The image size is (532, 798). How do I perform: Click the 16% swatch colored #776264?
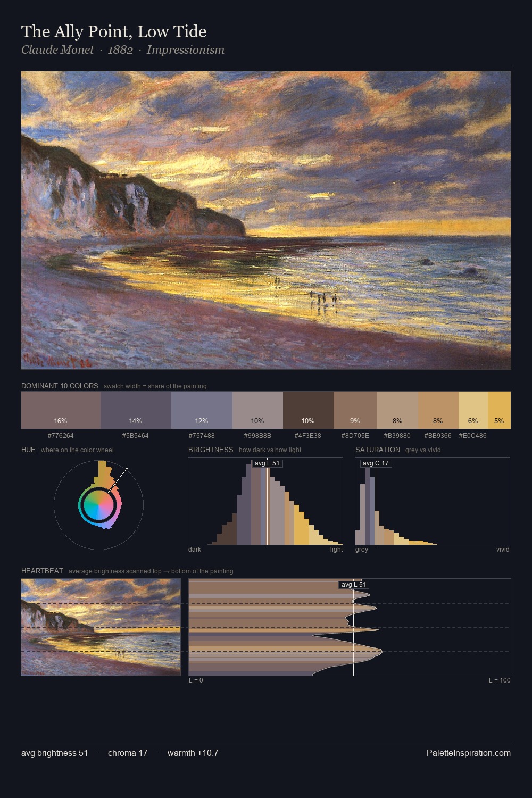click(x=61, y=410)
